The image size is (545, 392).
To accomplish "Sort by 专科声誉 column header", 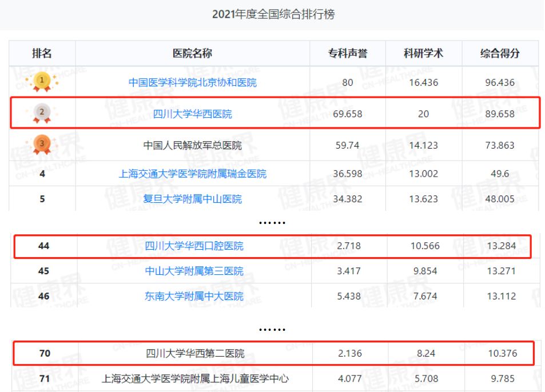I will pyautogui.click(x=348, y=54).
